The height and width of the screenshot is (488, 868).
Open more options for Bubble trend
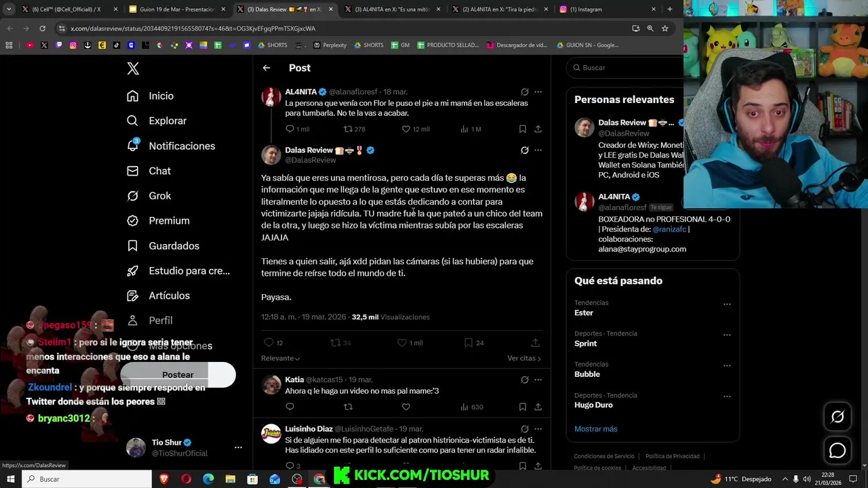[x=727, y=365]
